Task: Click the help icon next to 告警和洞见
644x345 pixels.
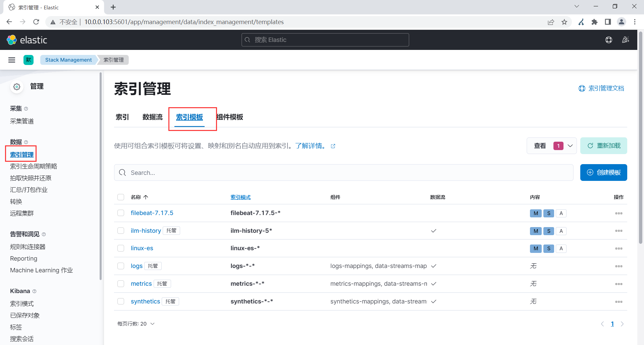Action: pyautogui.click(x=44, y=234)
